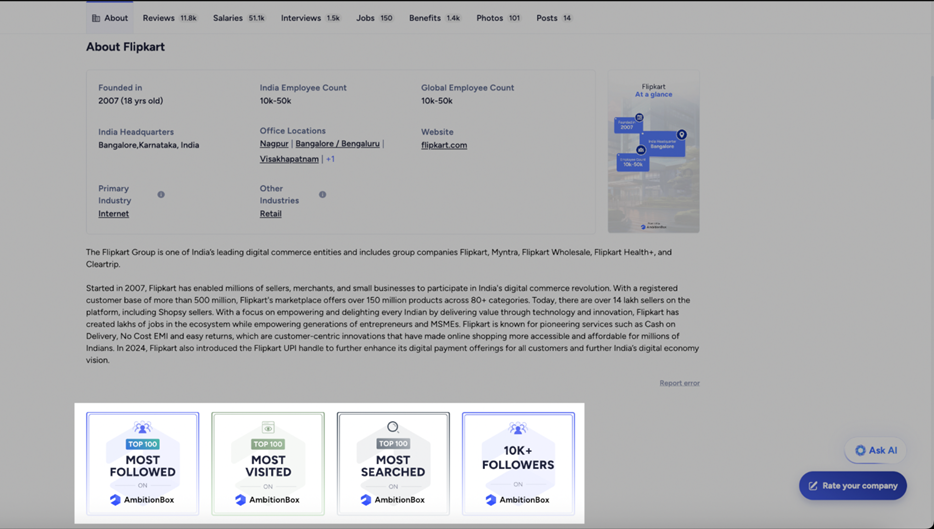This screenshot has width=934, height=529.
Task: View the Benefits tab
Action: click(434, 18)
